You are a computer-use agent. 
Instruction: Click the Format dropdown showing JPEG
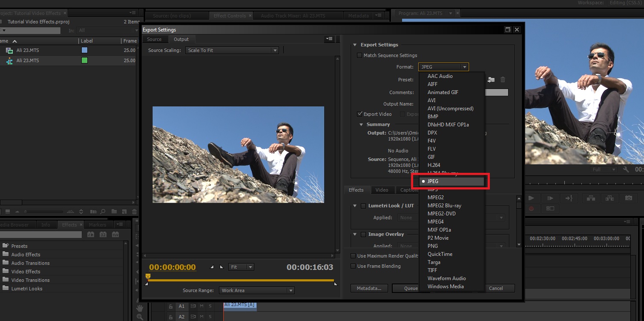click(x=443, y=67)
